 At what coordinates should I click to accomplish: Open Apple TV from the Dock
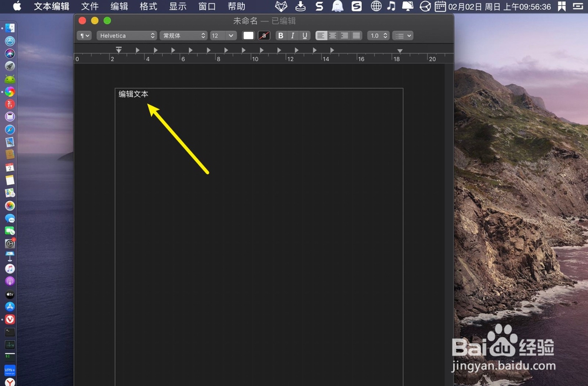click(10, 294)
